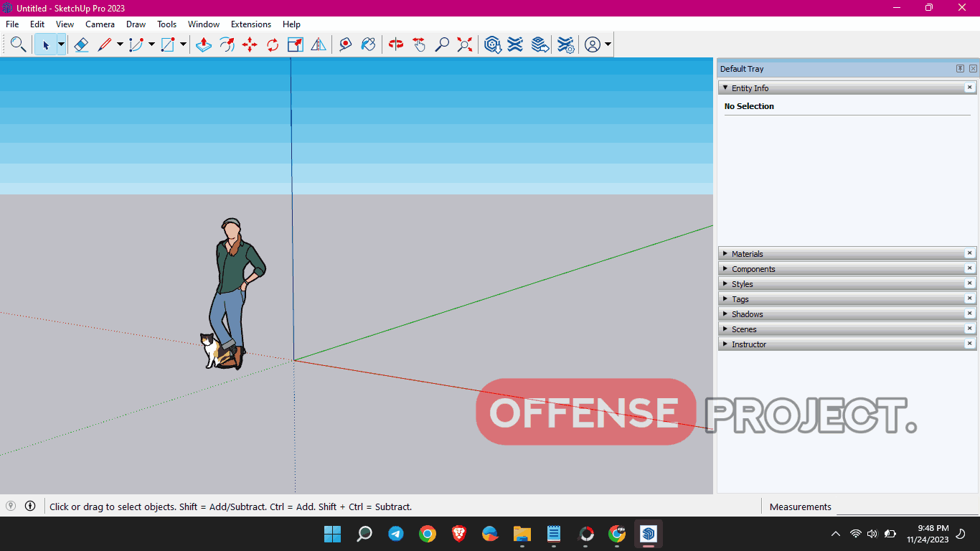
Task: Activate the Orbit camera tool
Action: pyautogui.click(x=396, y=44)
